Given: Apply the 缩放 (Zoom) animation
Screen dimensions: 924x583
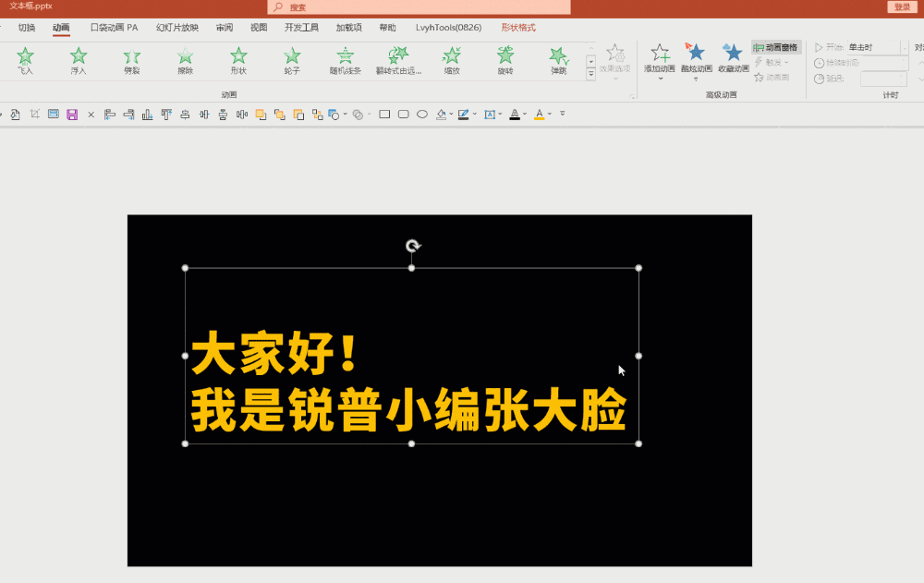Looking at the screenshot, I should (452, 61).
